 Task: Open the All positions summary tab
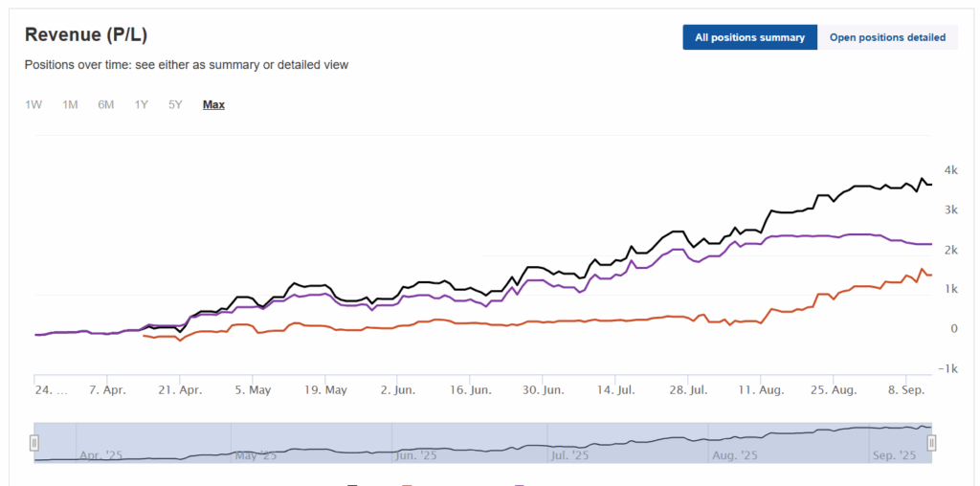point(750,37)
